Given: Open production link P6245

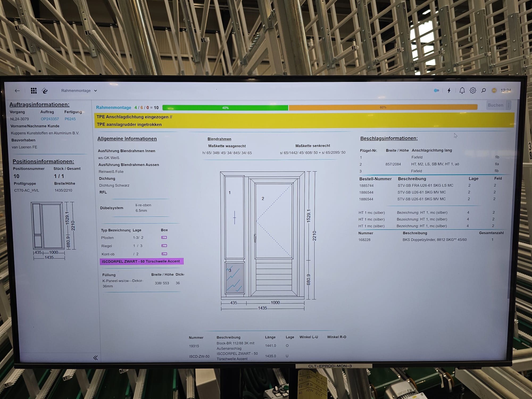Looking at the screenshot, I should [x=70, y=119].
